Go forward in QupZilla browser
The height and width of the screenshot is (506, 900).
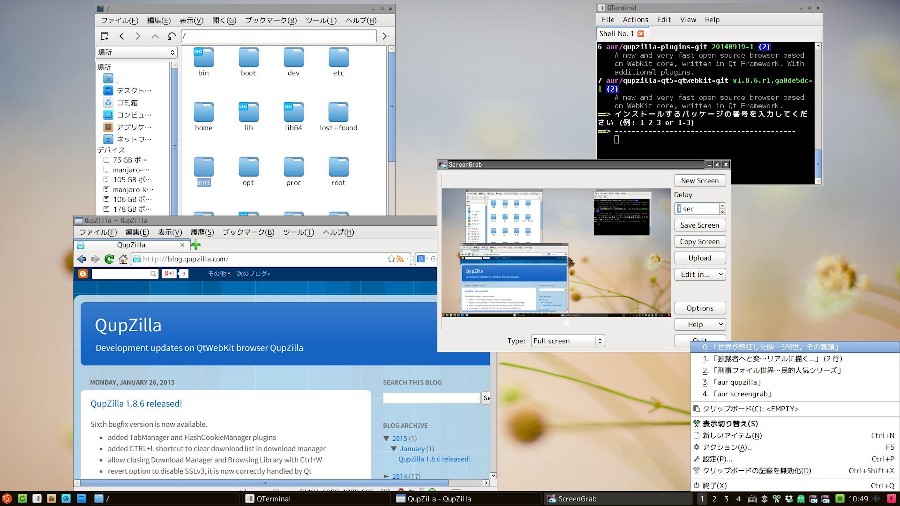(x=95, y=259)
